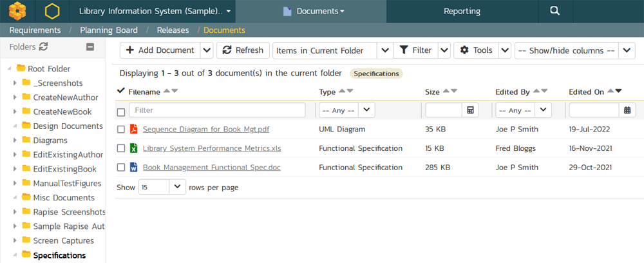Click the Filename filter text field
644x263 pixels.
[x=216, y=110]
